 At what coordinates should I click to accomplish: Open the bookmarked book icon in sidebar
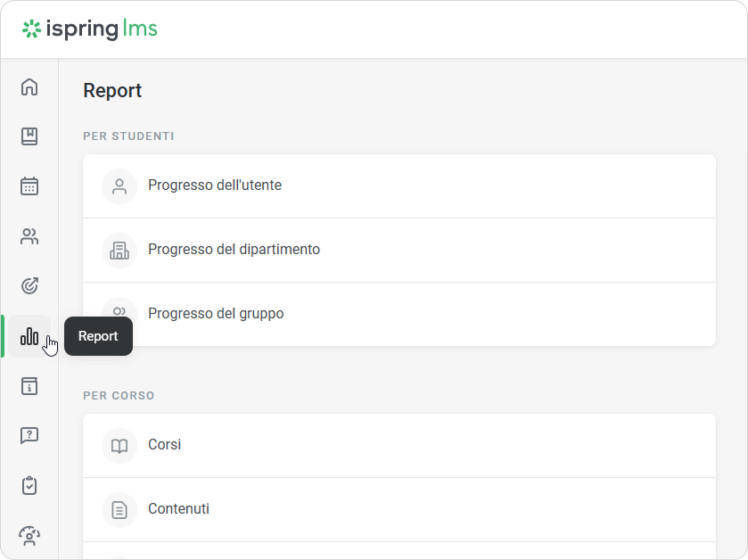click(29, 136)
